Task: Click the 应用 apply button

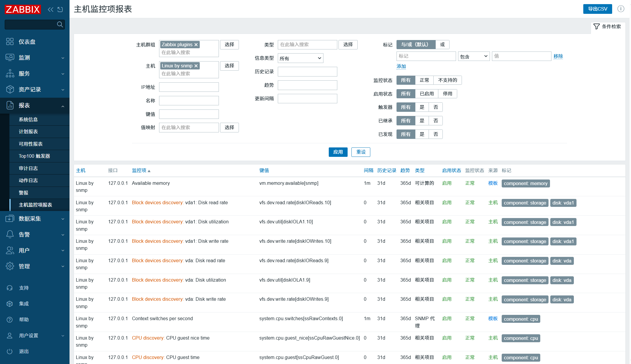Action: point(338,152)
